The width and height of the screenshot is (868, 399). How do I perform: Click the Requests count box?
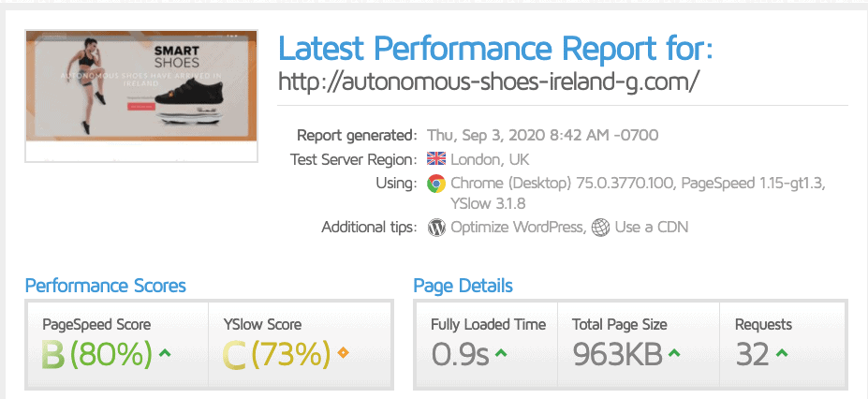tap(782, 345)
